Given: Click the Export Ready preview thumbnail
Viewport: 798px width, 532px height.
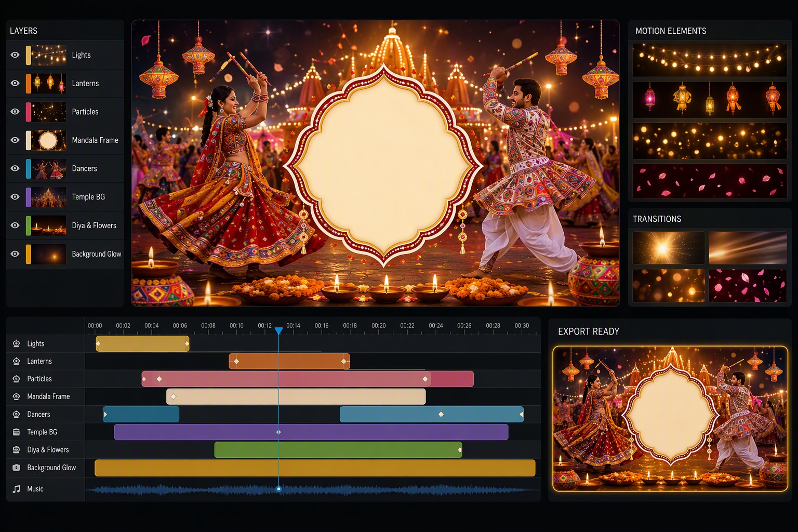Looking at the screenshot, I should point(670,419).
